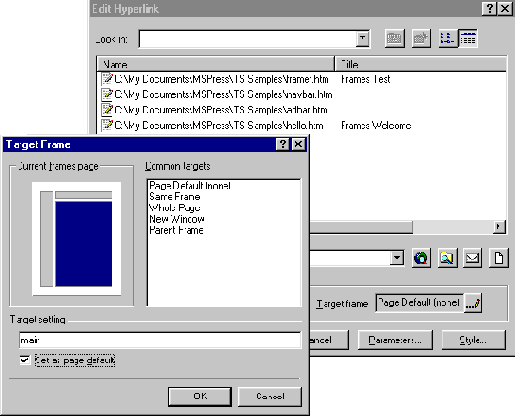Select Same Frame in Common targets
This screenshot has height=416, width=515.
[x=175, y=197]
